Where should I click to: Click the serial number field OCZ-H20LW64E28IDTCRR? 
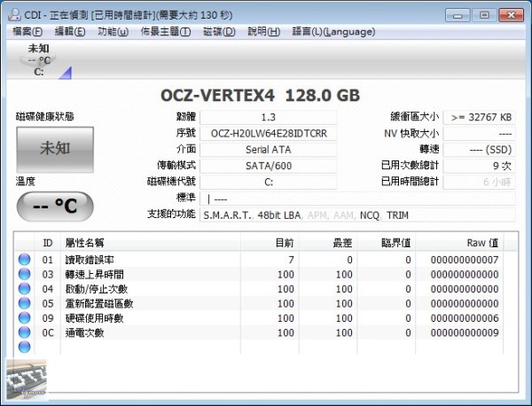click(269, 133)
